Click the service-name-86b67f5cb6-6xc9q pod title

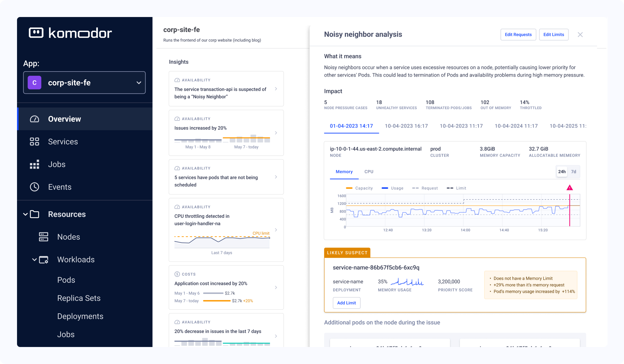(x=376, y=268)
